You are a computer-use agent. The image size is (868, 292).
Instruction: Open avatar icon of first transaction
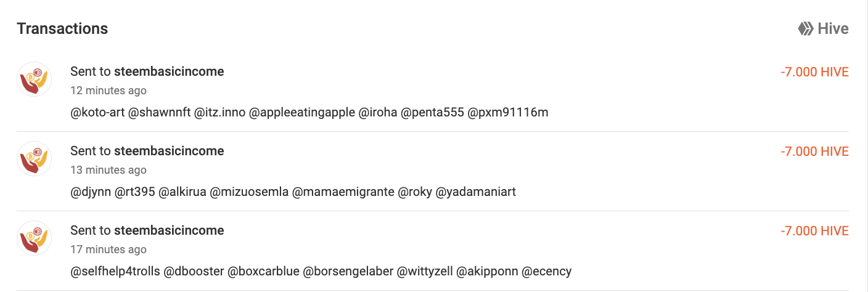[34, 79]
